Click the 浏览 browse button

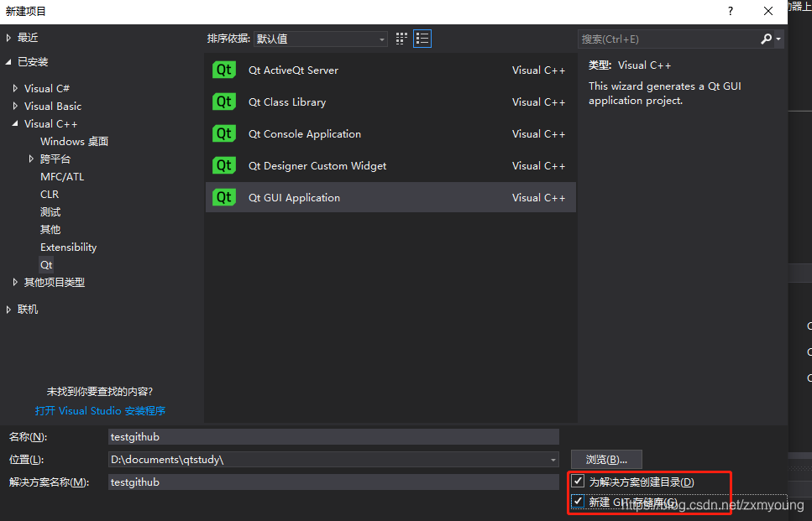606,459
